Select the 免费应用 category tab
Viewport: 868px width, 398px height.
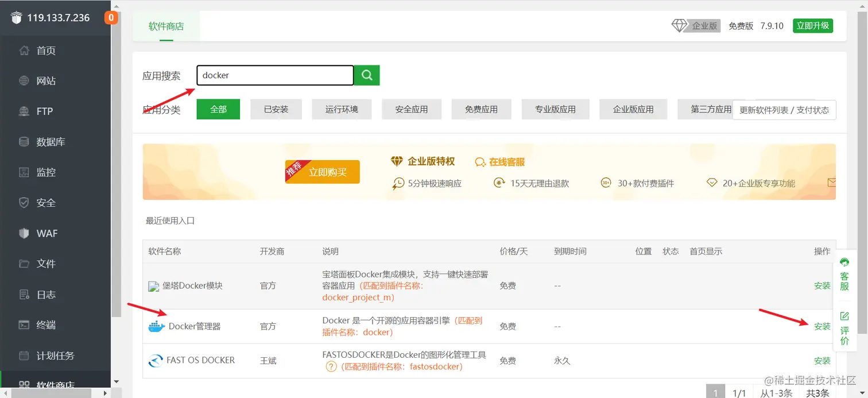[x=481, y=109]
